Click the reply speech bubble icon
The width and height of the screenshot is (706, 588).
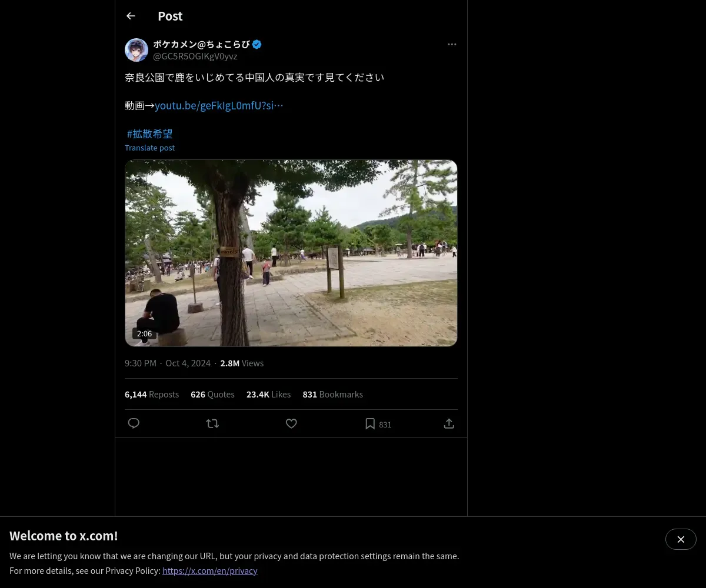click(134, 423)
